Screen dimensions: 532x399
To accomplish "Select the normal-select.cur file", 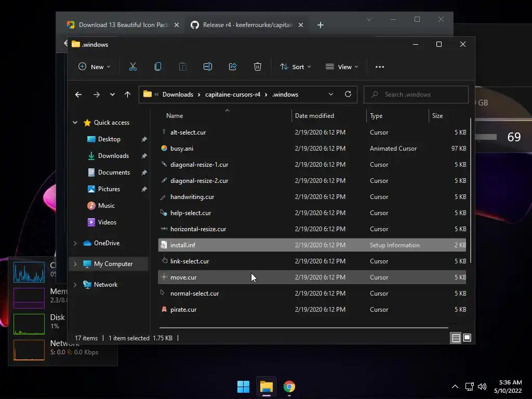I will coord(312,294).
